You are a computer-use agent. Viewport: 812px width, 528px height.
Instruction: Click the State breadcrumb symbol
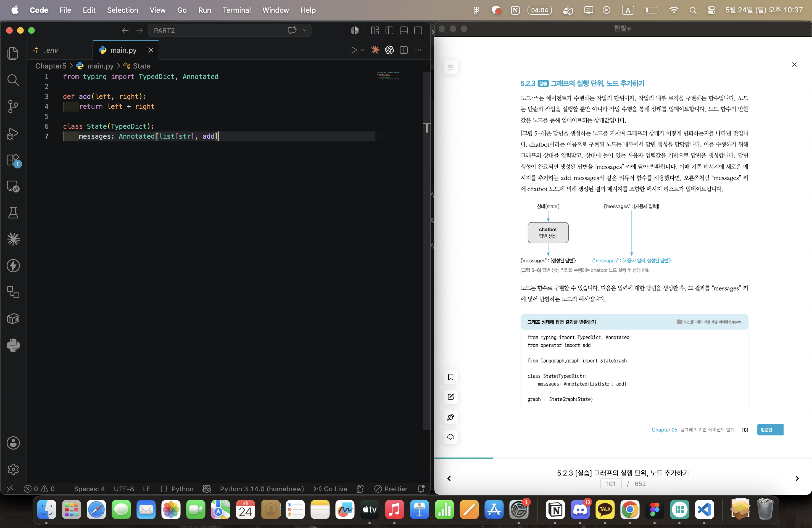point(141,66)
